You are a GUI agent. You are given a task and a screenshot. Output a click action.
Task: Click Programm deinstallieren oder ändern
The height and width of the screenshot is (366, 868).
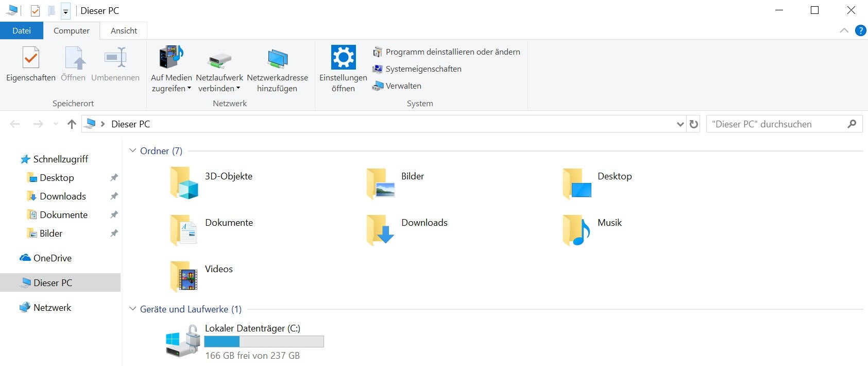(452, 52)
